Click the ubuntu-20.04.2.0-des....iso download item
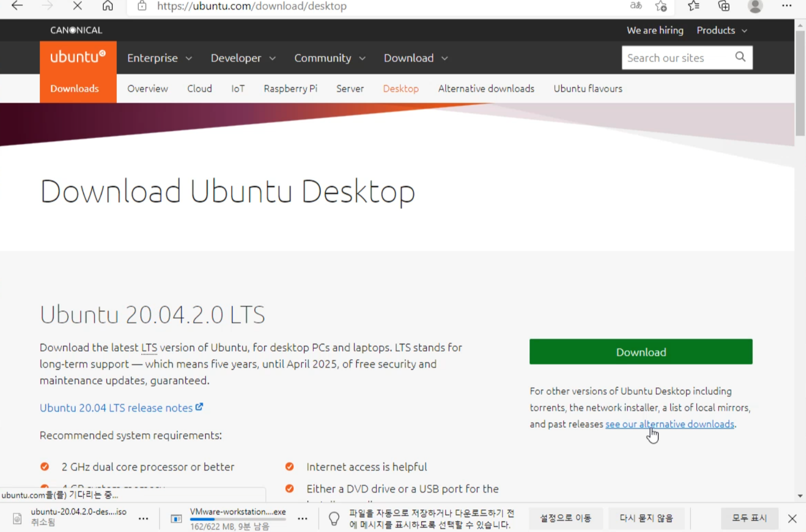 [79, 517]
